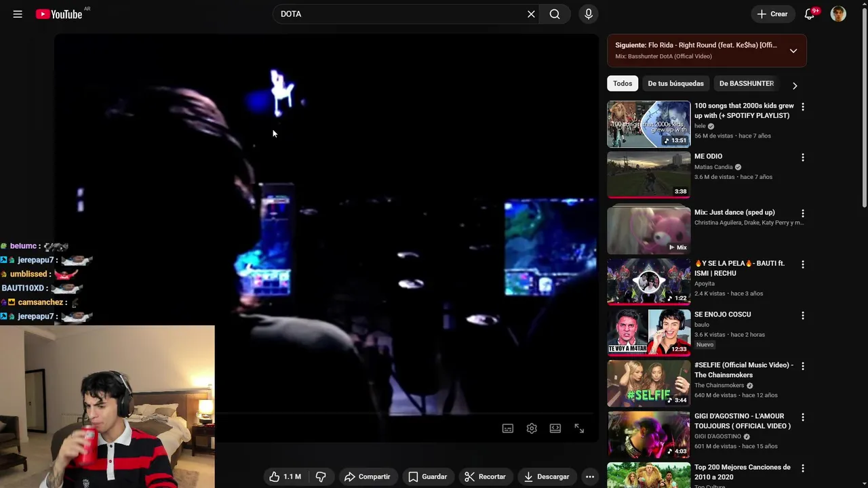Viewport: 868px width, 488px height.
Task: Open options for GIGI D'AGOSTINO video
Action: click(803, 417)
